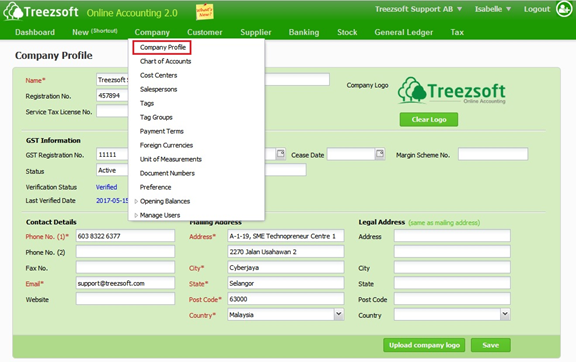Screen dimensions: 576x362
Task: Open the New shortcut menu
Action: tap(95, 32)
